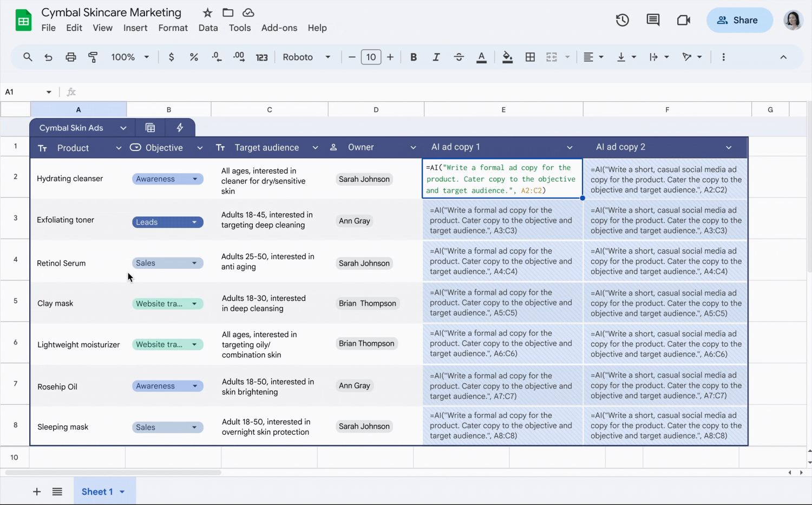The width and height of the screenshot is (812, 505).
Task: Toggle strikethrough formatting
Action: coord(459,57)
